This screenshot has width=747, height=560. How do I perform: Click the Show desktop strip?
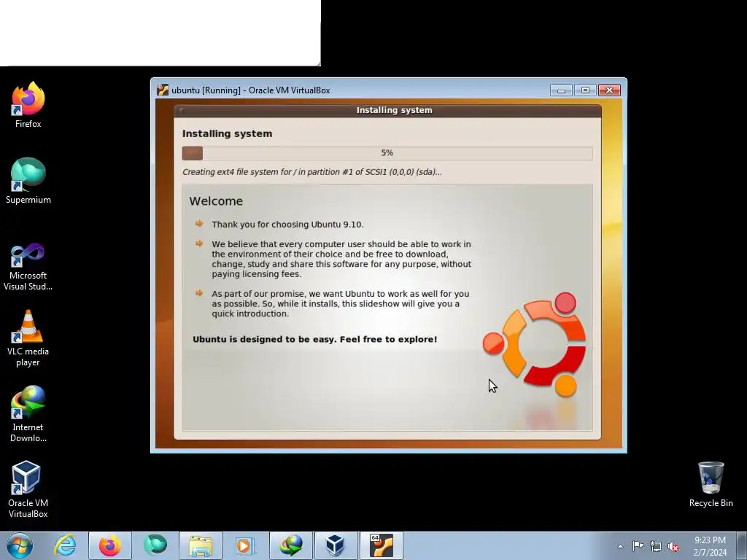[x=742, y=545]
